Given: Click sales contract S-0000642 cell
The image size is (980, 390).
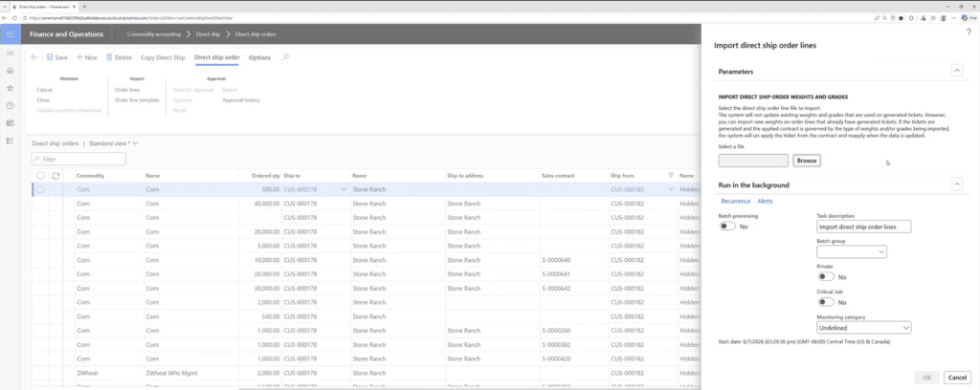Looking at the screenshot, I should [556, 288].
